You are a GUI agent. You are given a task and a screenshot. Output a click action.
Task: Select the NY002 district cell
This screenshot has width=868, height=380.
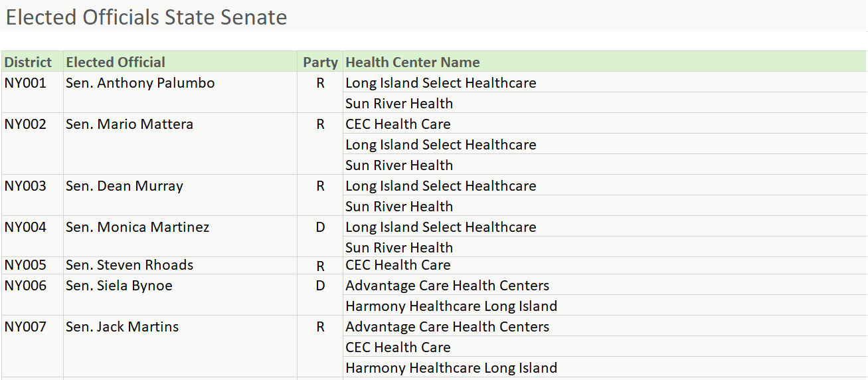click(25, 124)
